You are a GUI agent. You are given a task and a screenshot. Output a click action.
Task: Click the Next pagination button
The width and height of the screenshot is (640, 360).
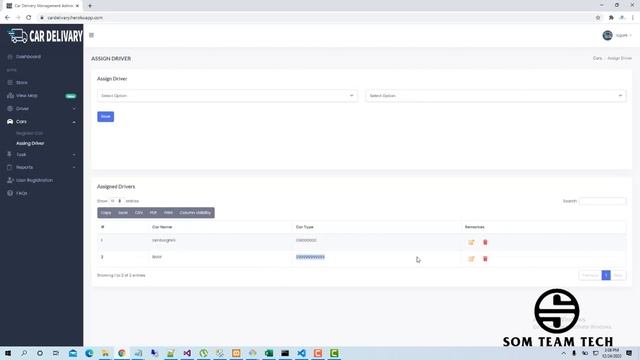click(x=618, y=275)
